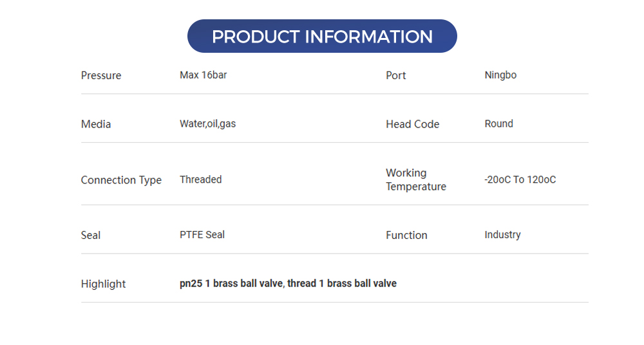The height and width of the screenshot is (345, 644).
Task: Select the Working Temperature label
Action: pos(415,180)
